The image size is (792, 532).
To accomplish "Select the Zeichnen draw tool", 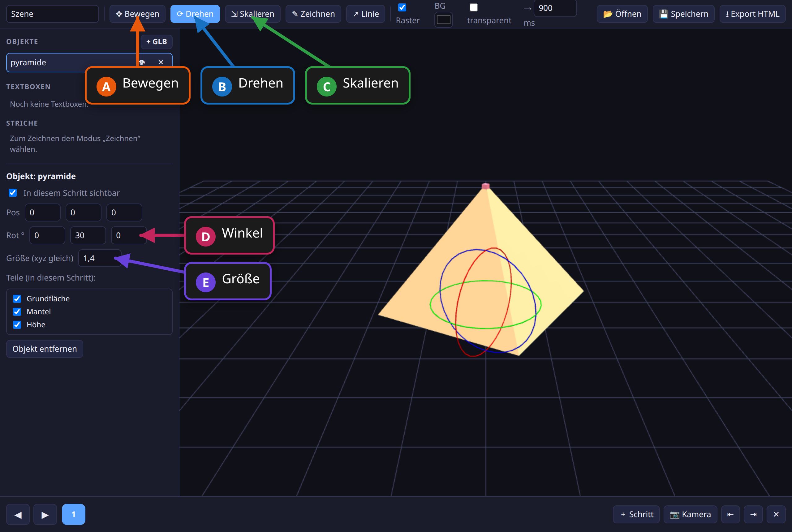I will click(313, 14).
